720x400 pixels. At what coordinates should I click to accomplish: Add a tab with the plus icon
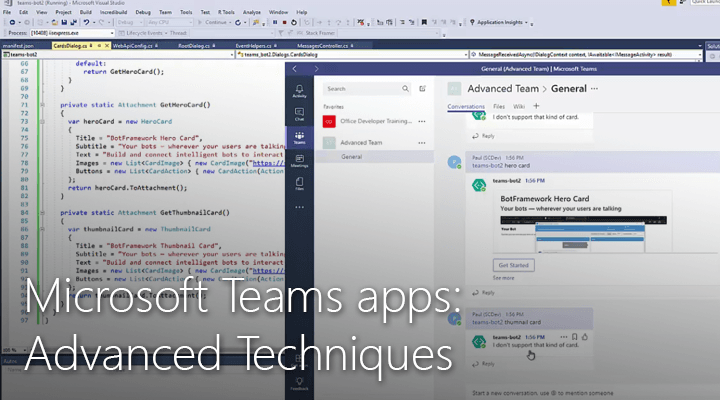536,106
